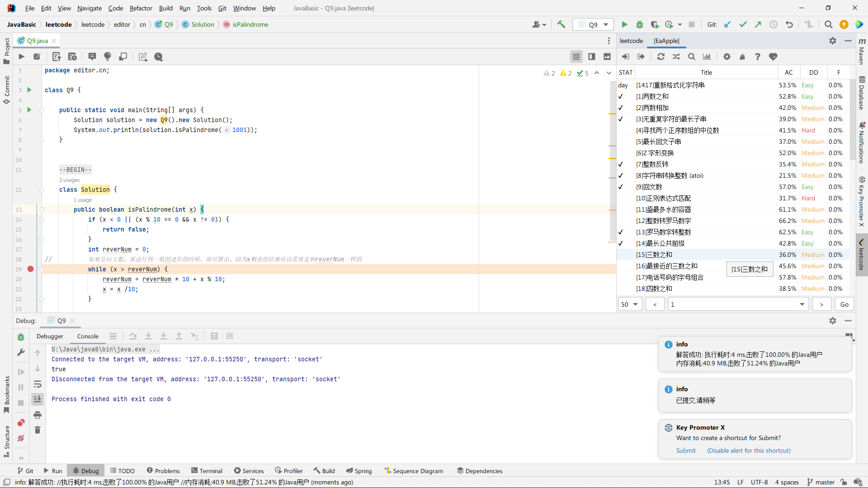This screenshot has width=868, height=488.
Task: Click the Git update project arrow icon
Action: tap(727, 24)
